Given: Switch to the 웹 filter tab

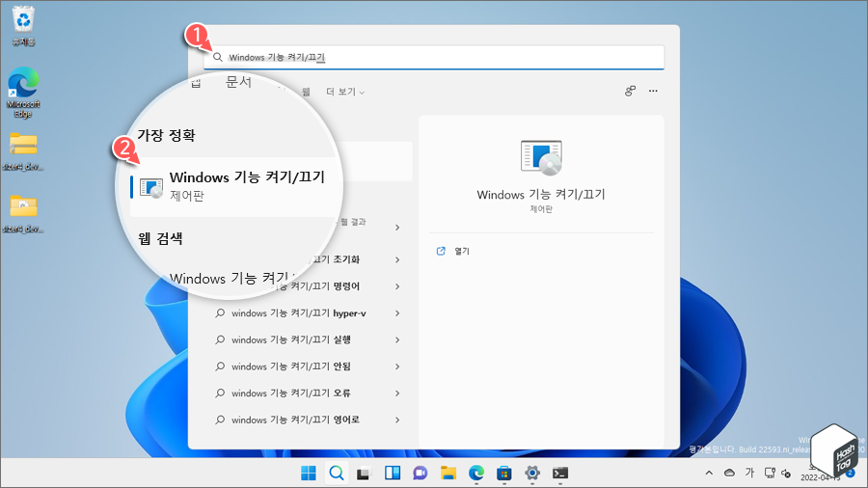Looking at the screenshot, I should point(306,92).
